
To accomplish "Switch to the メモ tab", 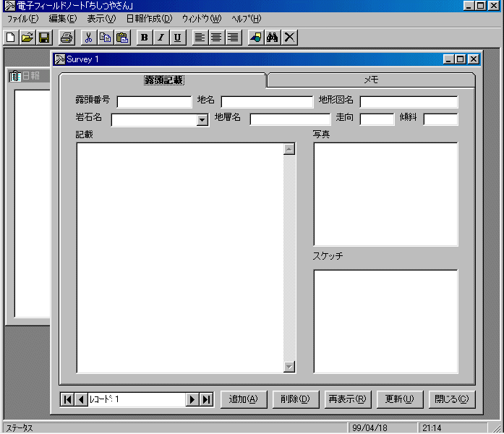I will point(371,80).
